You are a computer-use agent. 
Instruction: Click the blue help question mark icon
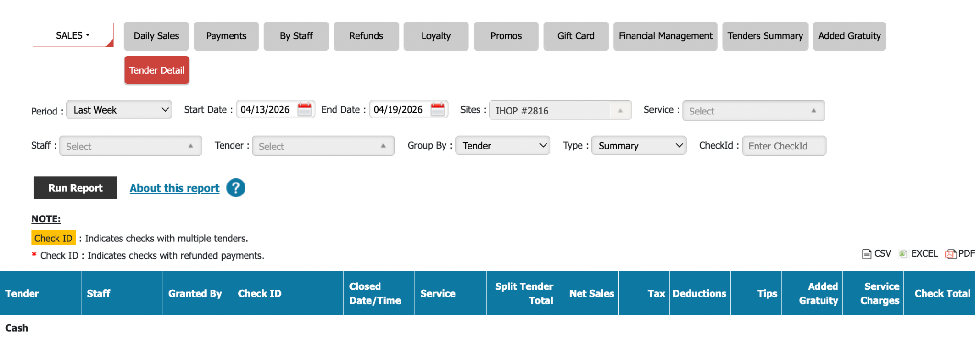(235, 188)
